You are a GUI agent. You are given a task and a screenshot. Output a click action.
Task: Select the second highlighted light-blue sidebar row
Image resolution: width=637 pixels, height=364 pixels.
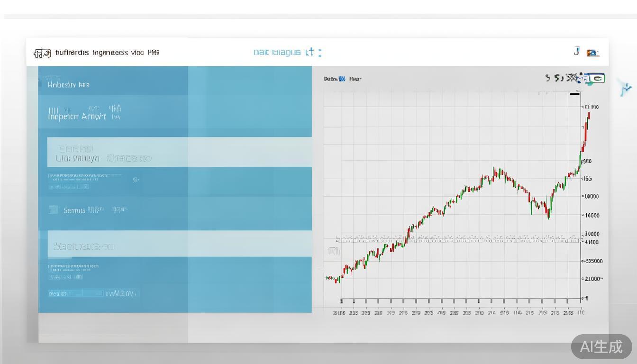[179, 244]
